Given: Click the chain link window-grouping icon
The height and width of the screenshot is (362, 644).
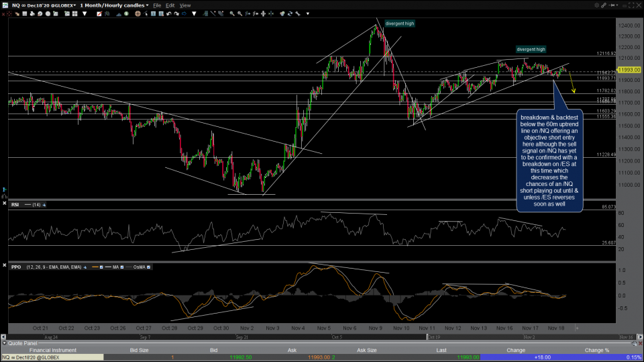Looking at the screenshot, I should (x=604, y=5).
